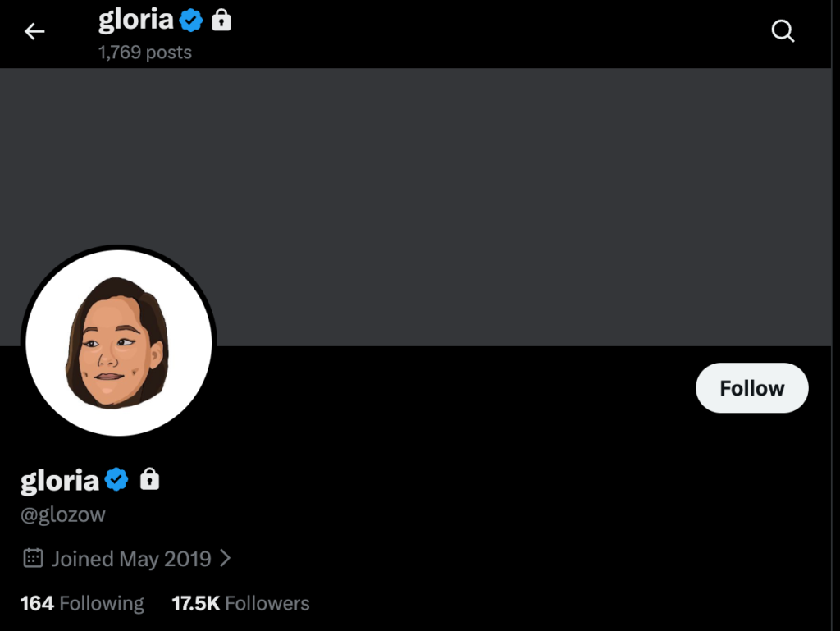Click the gray profile banner image

(x=492, y=205)
